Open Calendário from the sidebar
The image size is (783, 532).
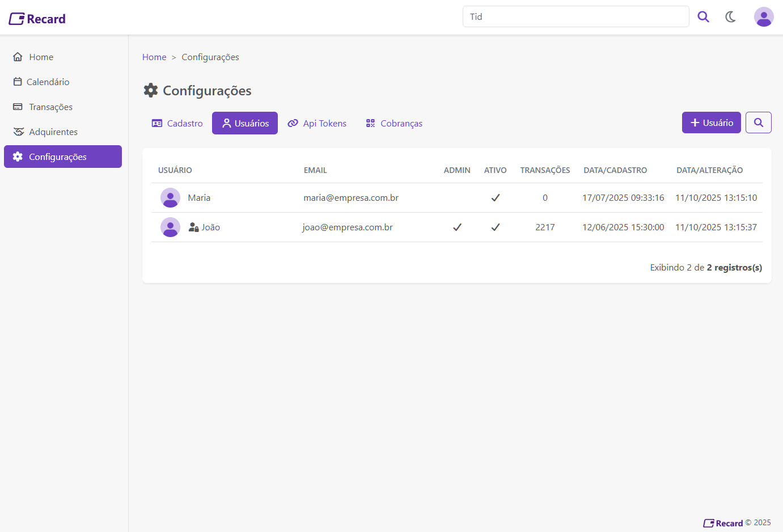(48, 82)
